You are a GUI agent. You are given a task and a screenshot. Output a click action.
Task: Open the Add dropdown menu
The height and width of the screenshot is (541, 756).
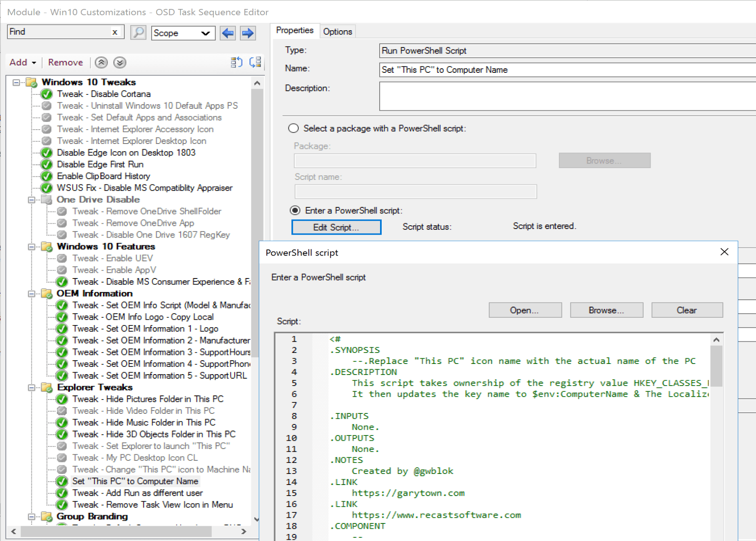coord(23,63)
